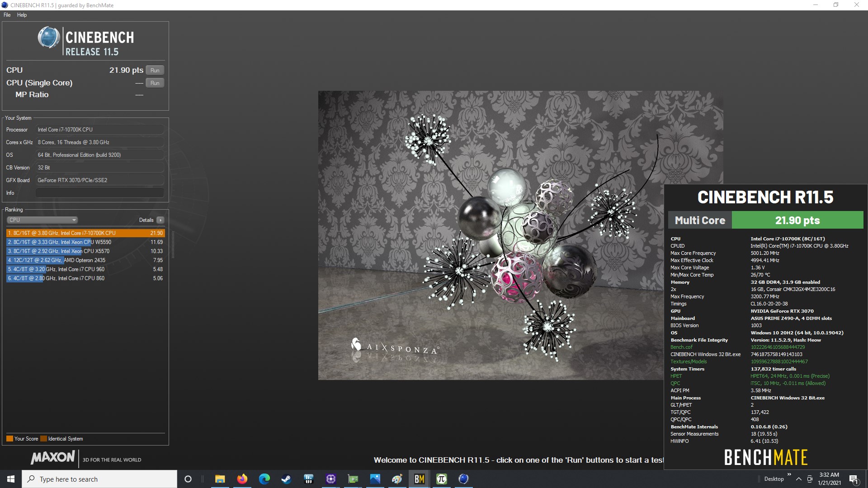Image resolution: width=868 pixels, height=488 pixels.
Task: Open the paint palette taskbar app
Action: (397, 479)
